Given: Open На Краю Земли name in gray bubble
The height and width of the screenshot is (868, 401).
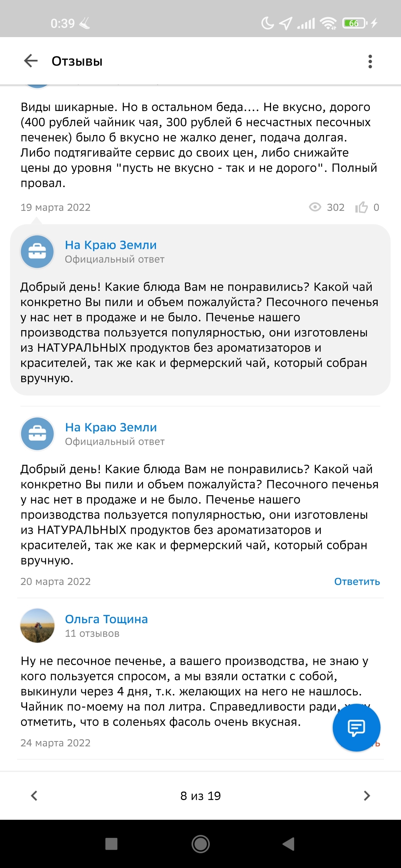Looking at the screenshot, I should coord(111,245).
